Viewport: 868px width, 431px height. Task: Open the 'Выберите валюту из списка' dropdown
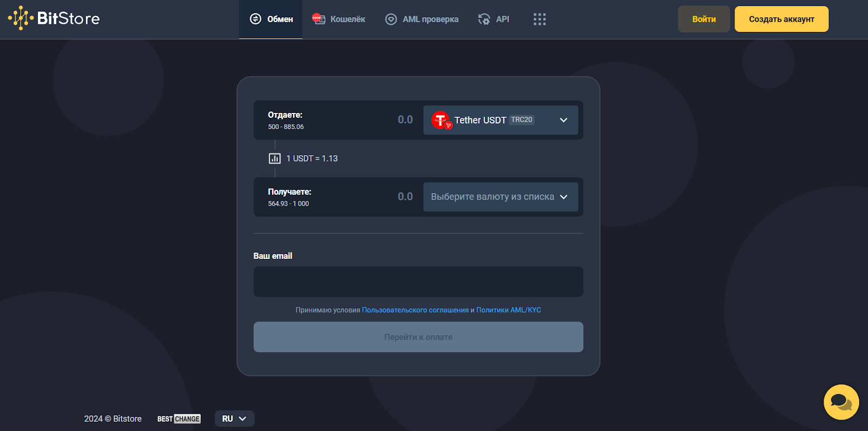coord(500,197)
